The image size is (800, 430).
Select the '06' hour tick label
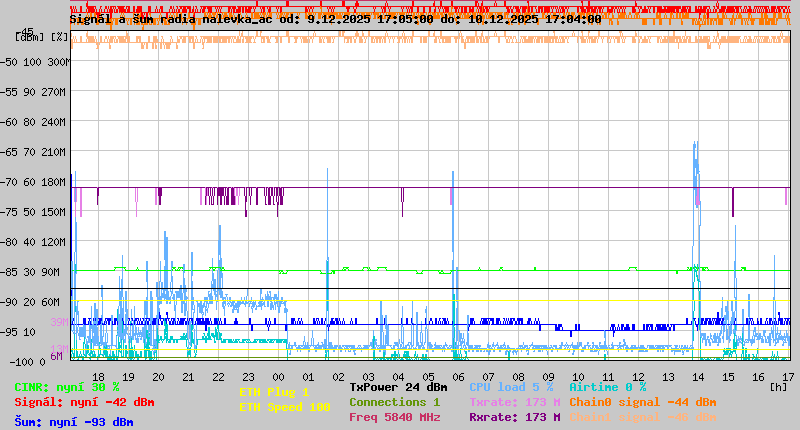458,377
